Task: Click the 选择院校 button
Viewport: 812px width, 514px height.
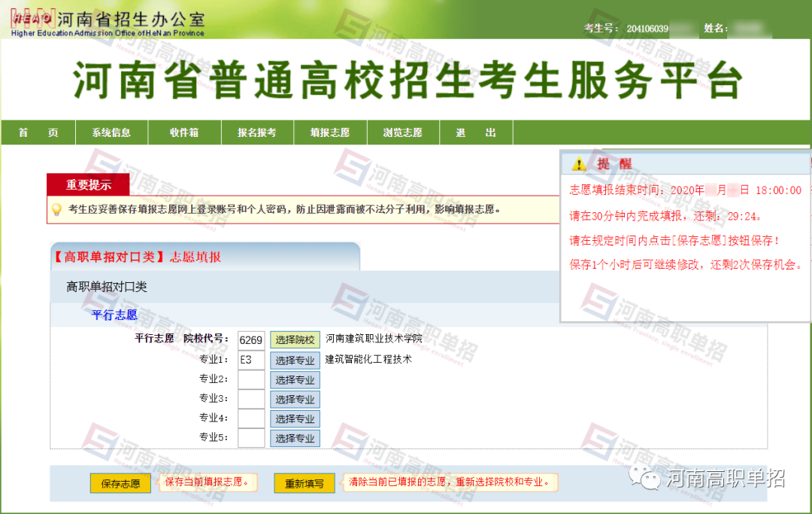Action: pyautogui.click(x=295, y=339)
